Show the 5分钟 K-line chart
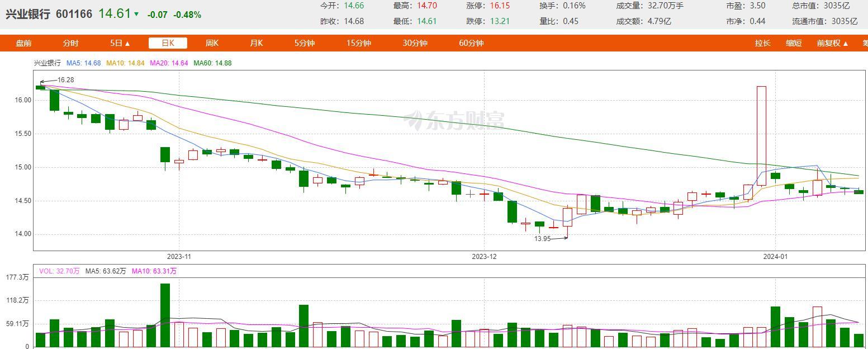868x349 pixels. click(305, 43)
